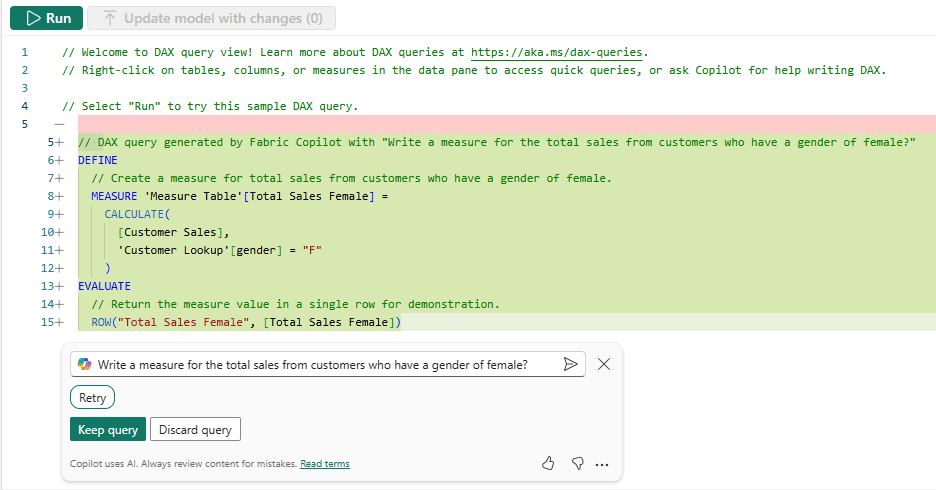The width and height of the screenshot is (936, 490).
Task: Discard the Copilot generated query
Action: point(195,430)
